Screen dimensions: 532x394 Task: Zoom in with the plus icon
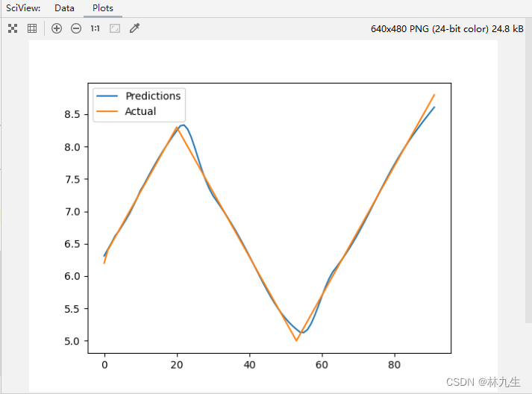click(57, 28)
